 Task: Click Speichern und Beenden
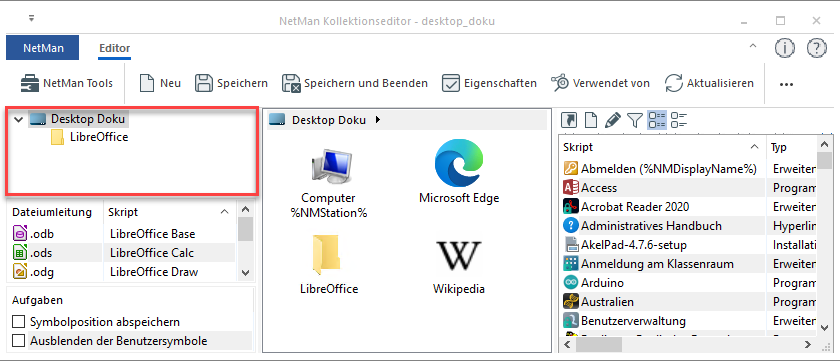point(355,84)
